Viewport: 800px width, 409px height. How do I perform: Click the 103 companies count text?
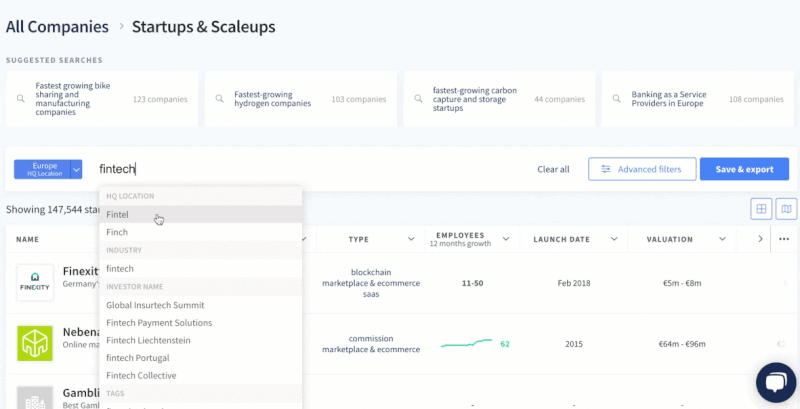359,99
